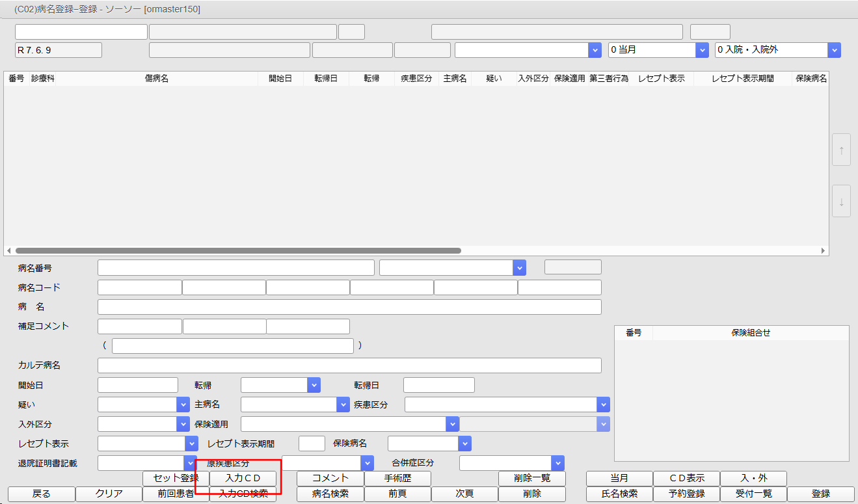This screenshot has width=858, height=504.
Task: Open the 当月 period dropdown
Action: click(658, 50)
